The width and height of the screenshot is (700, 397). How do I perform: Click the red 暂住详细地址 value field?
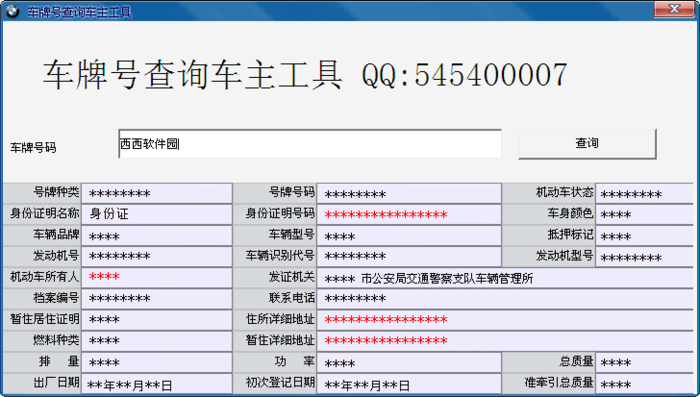[x=505, y=340]
